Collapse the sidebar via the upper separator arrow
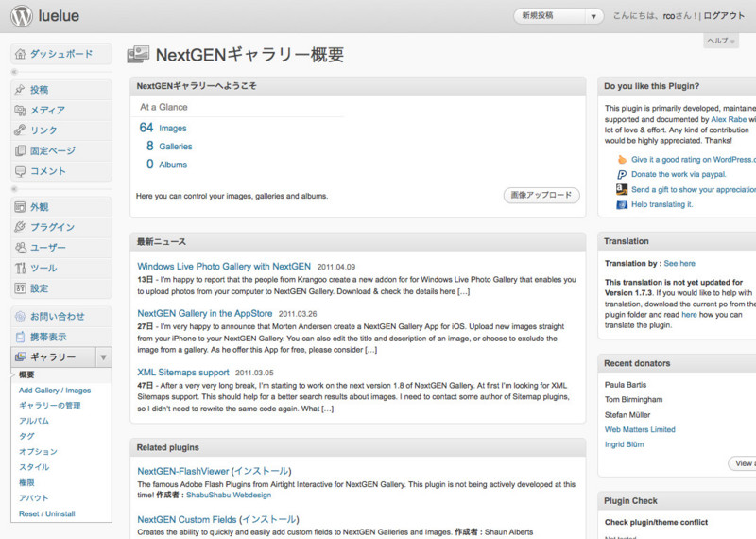 coord(14,72)
